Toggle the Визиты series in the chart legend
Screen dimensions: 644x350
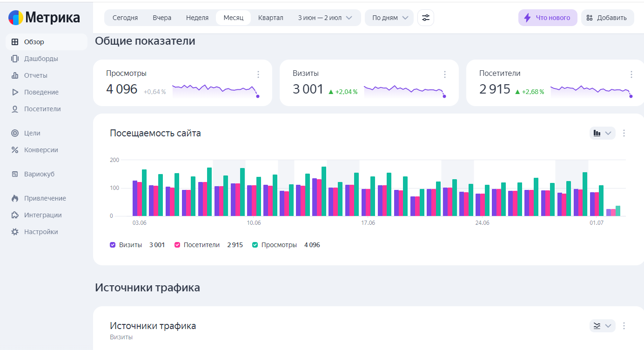click(112, 244)
